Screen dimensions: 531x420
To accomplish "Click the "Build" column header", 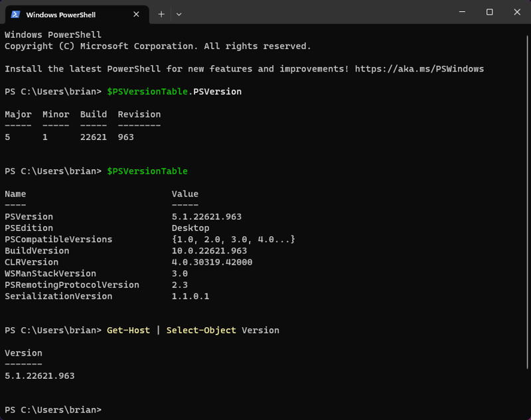I will [94, 114].
